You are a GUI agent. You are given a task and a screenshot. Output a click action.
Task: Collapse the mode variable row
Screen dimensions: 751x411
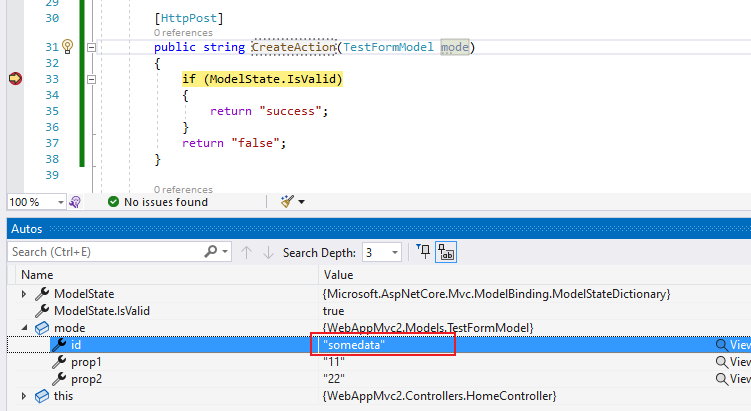coord(24,328)
